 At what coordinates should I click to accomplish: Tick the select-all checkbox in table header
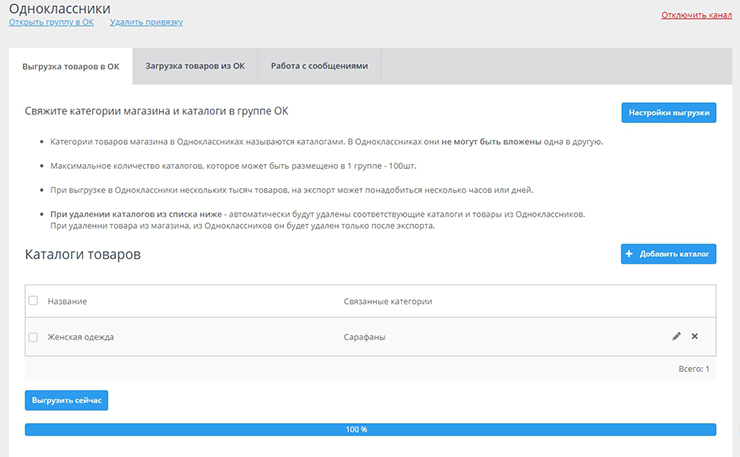click(x=33, y=300)
